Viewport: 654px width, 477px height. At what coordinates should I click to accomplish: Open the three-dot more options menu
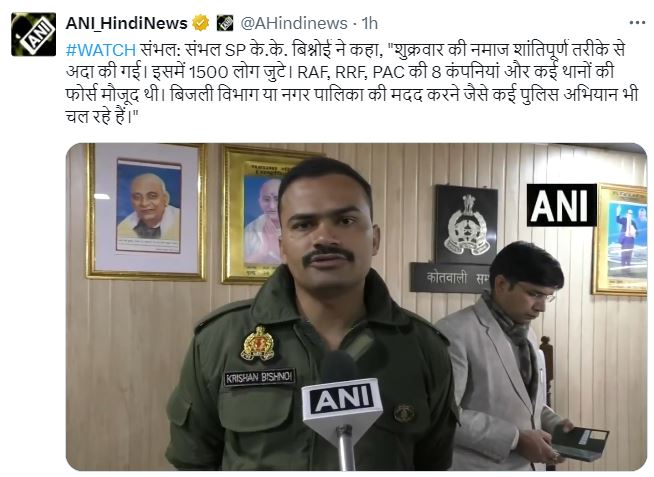637,23
